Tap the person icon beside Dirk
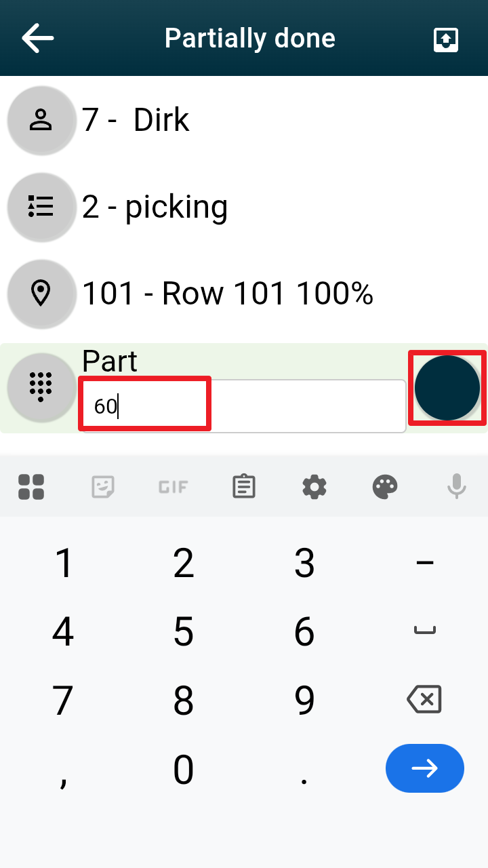 41,120
